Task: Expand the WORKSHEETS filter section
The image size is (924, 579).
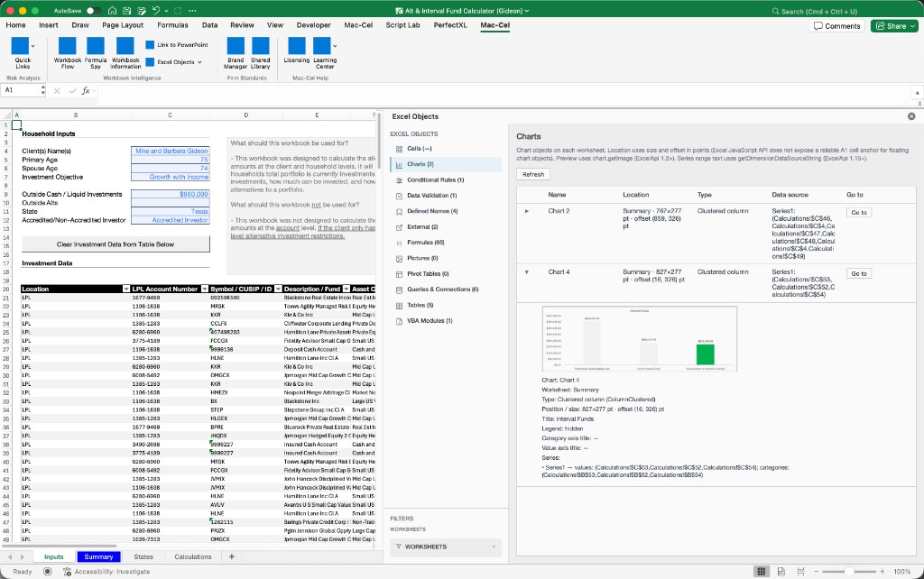Action: [x=446, y=547]
